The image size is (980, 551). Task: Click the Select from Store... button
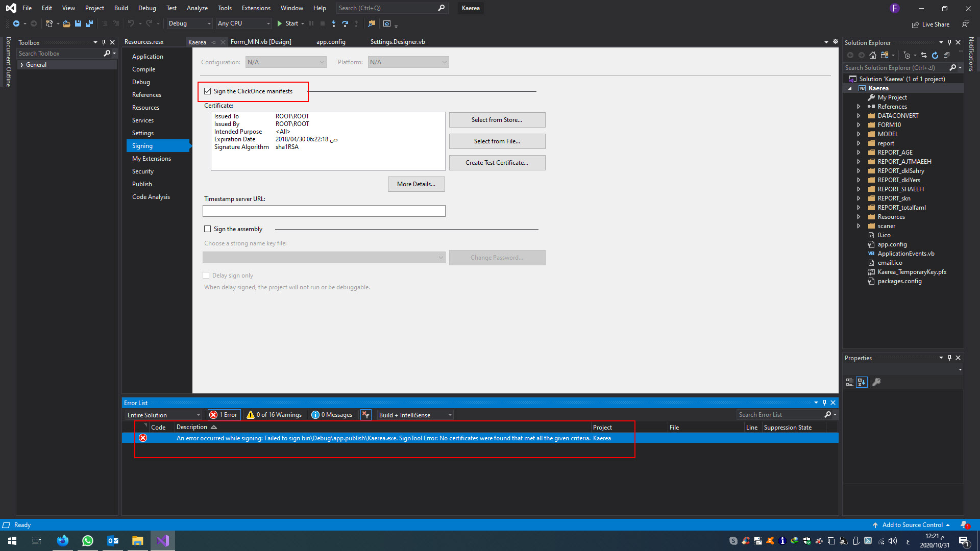pos(497,120)
